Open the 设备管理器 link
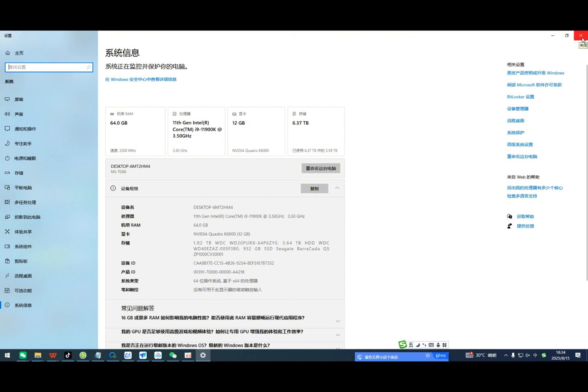Image resolution: width=588 pixels, height=392 pixels. 518,109
